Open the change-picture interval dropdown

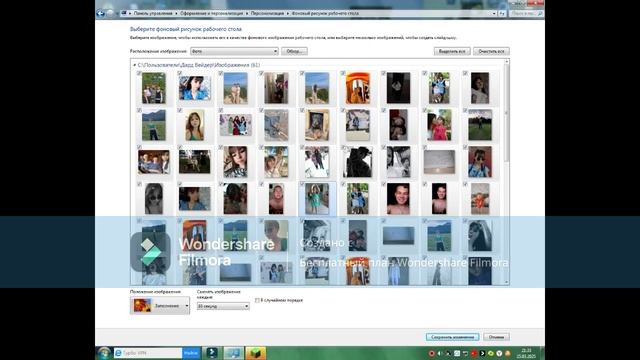tap(223, 306)
